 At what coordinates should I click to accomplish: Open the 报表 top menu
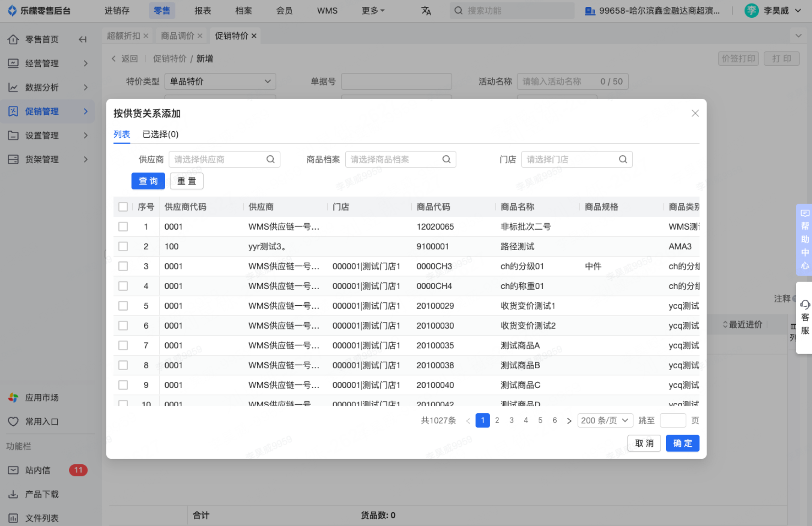pyautogui.click(x=203, y=11)
